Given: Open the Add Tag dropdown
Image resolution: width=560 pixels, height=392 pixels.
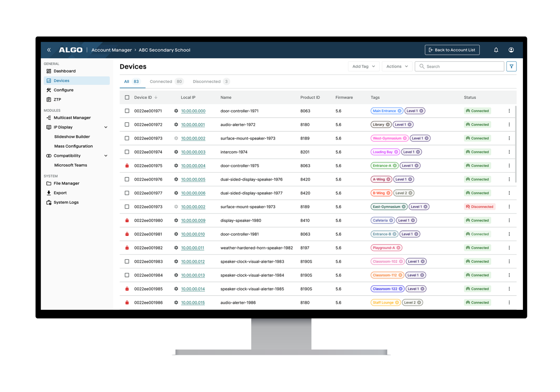Looking at the screenshot, I should click(363, 66).
